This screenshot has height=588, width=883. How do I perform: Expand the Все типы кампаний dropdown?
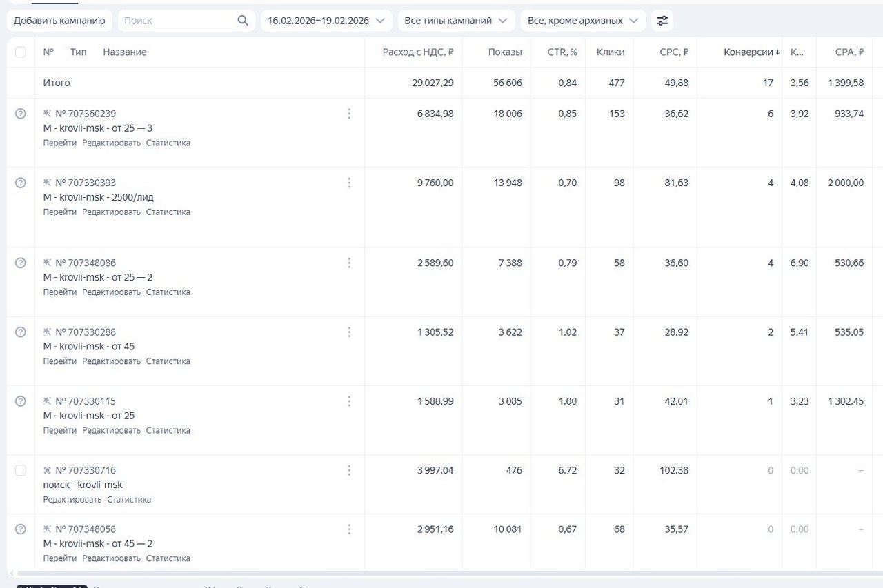click(x=456, y=21)
